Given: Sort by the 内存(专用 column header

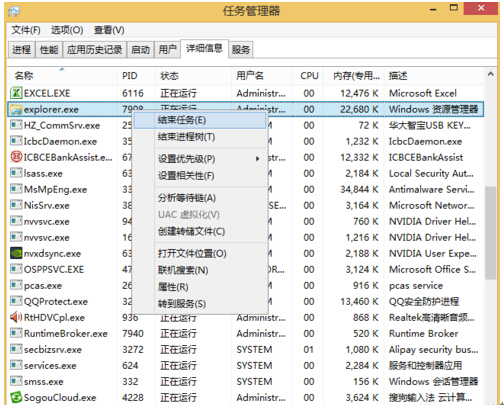Looking at the screenshot, I should click(x=355, y=76).
